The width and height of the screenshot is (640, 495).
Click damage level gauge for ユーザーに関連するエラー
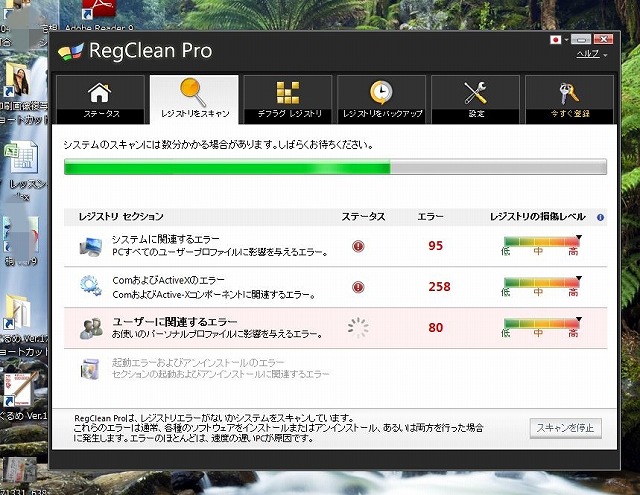tap(541, 327)
